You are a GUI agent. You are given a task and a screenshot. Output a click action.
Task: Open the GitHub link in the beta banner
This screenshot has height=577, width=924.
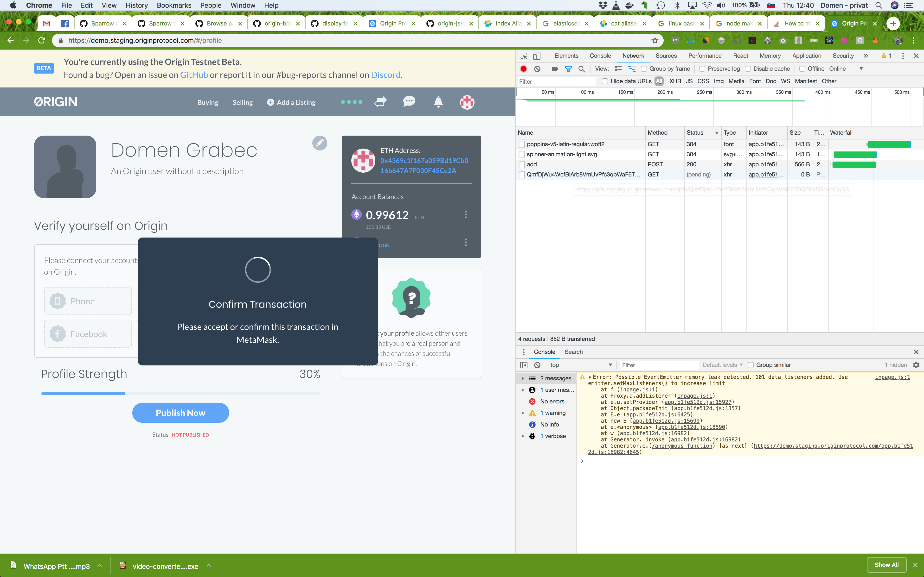pyautogui.click(x=194, y=75)
